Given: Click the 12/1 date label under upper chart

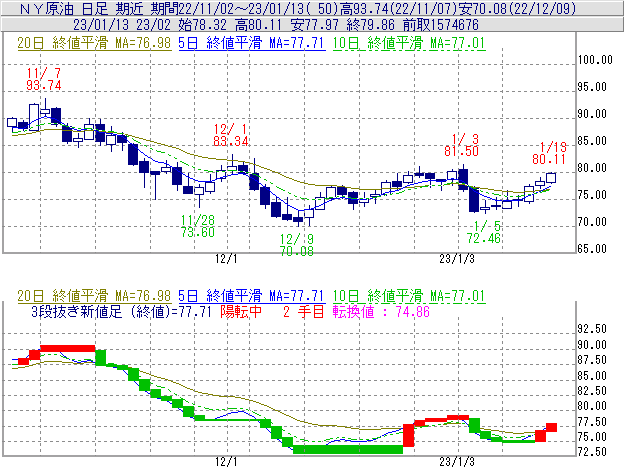Looking at the screenshot, I should (226, 259).
